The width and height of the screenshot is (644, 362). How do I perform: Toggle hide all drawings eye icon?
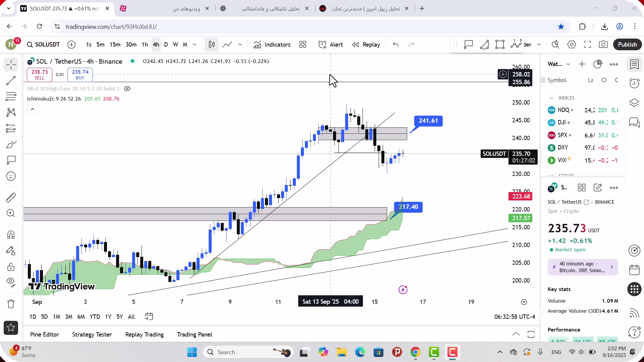(11, 283)
